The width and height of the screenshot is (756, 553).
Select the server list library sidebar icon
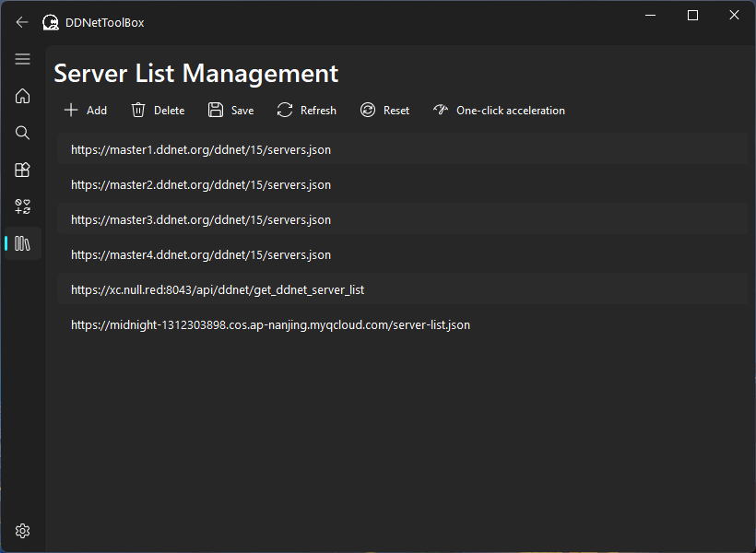tap(23, 243)
